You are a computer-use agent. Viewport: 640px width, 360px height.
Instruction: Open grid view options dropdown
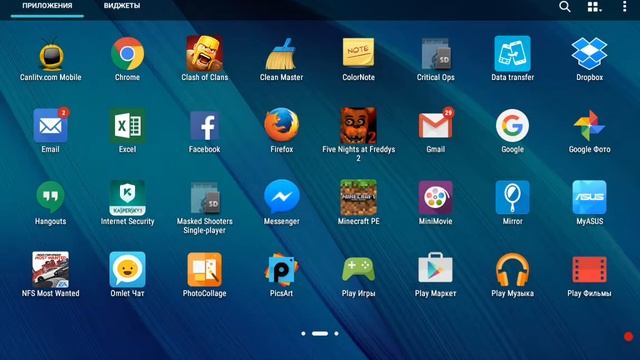[x=594, y=7]
